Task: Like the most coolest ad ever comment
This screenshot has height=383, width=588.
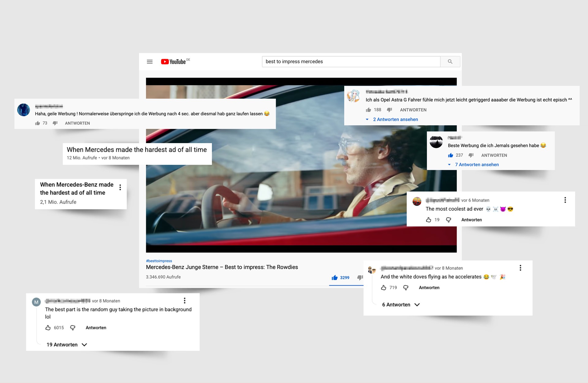Action: pos(428,220)
